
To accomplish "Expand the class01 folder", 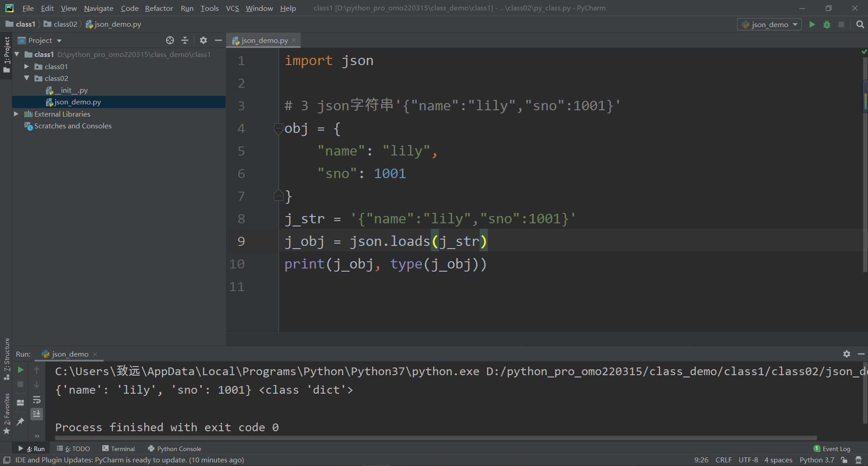I will tap(27, 66).
